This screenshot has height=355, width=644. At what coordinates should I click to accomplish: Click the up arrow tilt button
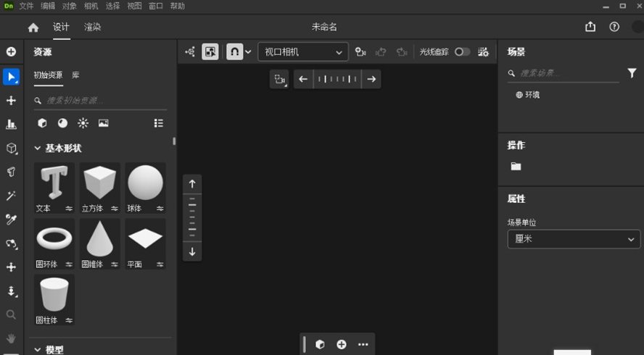tap(192, 184)
